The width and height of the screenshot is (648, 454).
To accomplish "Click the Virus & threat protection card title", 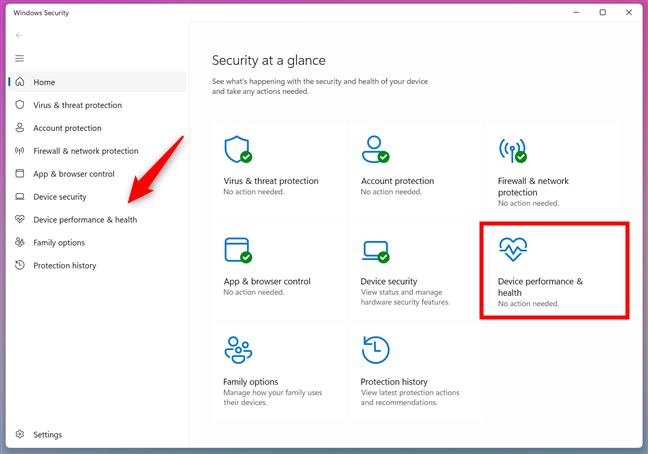I will (x=271, y=181).
